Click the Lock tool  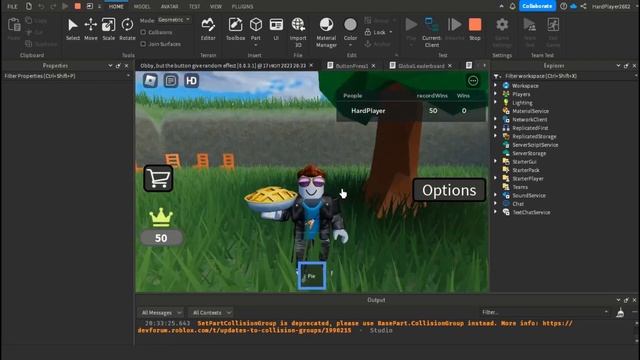[x=376, y=32]
